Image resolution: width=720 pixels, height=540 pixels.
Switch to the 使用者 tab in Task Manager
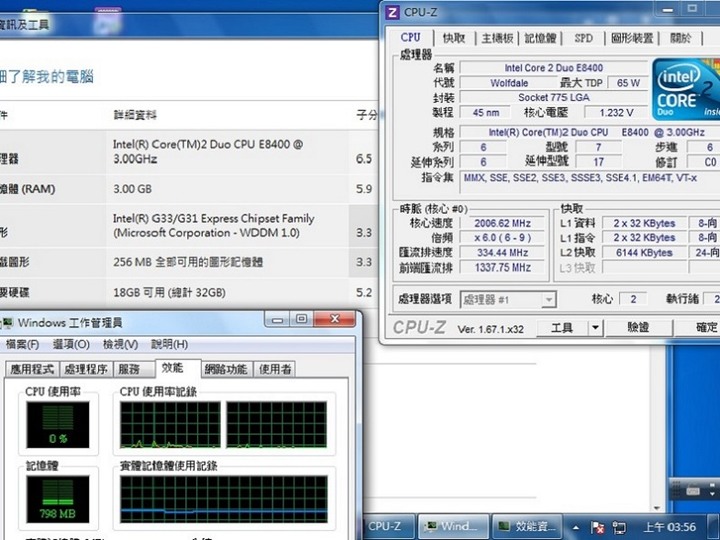[x=275, y=369]
